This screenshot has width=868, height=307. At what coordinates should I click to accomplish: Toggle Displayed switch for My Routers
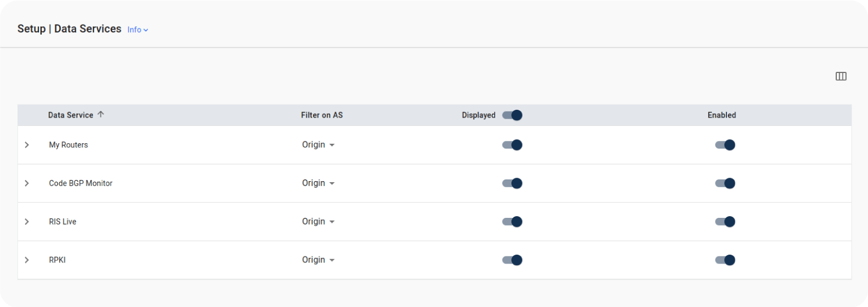pyautogui.click(x=512, y=145)
